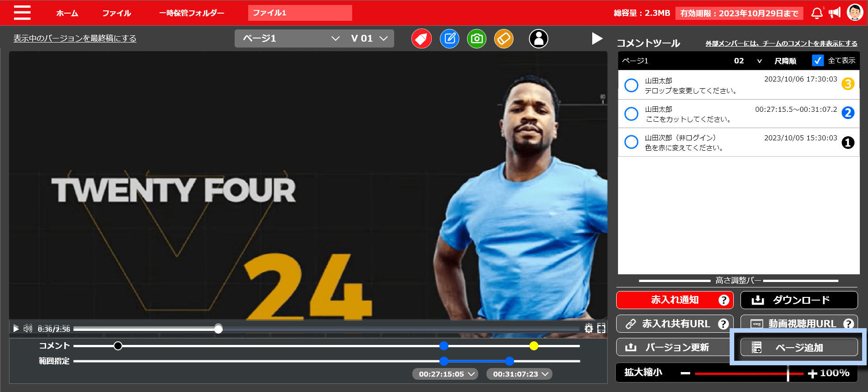Image resolution: width=868 pixels, height=392 pixels.
Task: Click the red tag tool icon
Action: 421,39
